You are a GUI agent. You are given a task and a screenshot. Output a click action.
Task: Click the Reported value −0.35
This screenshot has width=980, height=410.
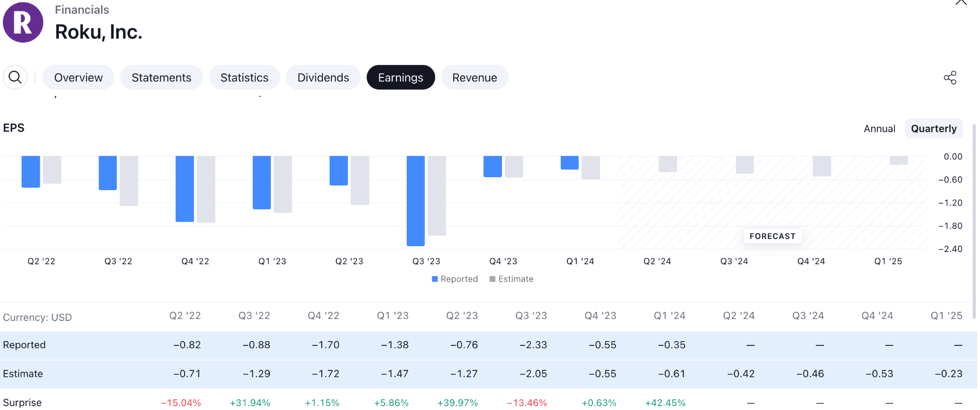(x=671, y=345)
